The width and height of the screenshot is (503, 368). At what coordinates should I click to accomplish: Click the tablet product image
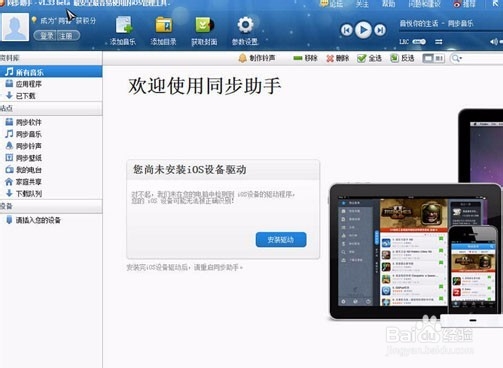pyautogui.click(x=389, y=252)
